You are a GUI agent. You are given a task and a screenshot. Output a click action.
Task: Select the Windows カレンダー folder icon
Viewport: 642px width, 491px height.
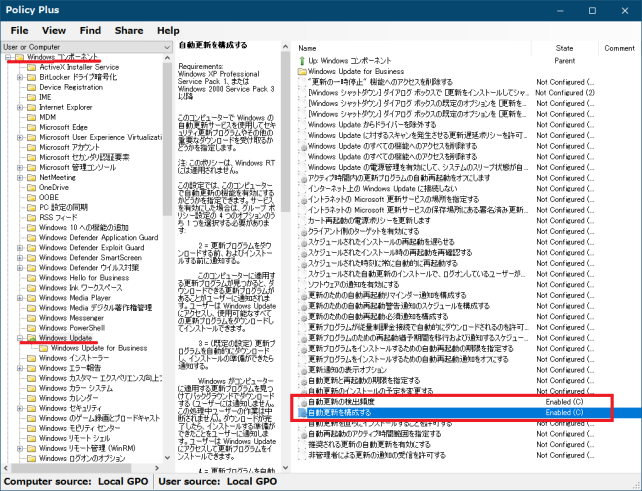coord(32,398)
